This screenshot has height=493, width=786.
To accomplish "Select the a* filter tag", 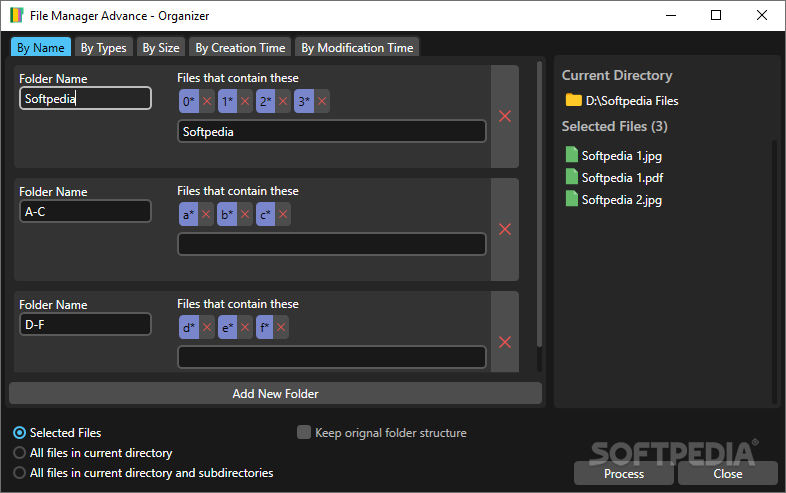I will (188, 214).
